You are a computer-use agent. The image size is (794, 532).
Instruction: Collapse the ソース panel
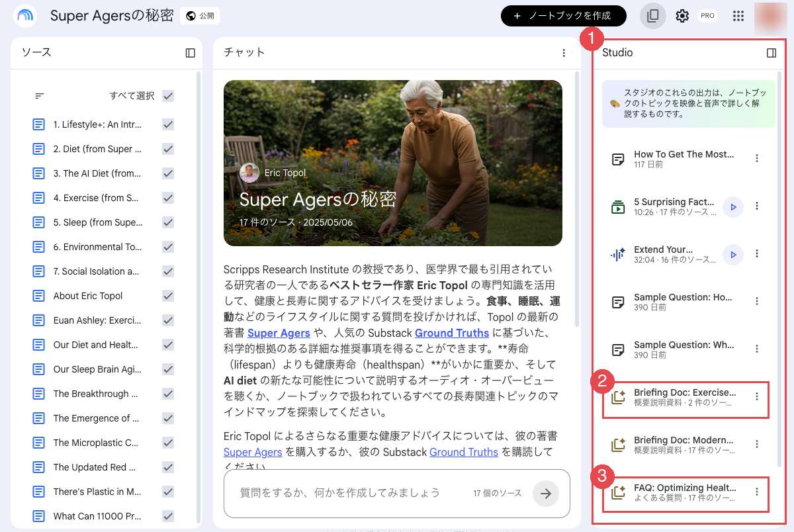(191, 53)
